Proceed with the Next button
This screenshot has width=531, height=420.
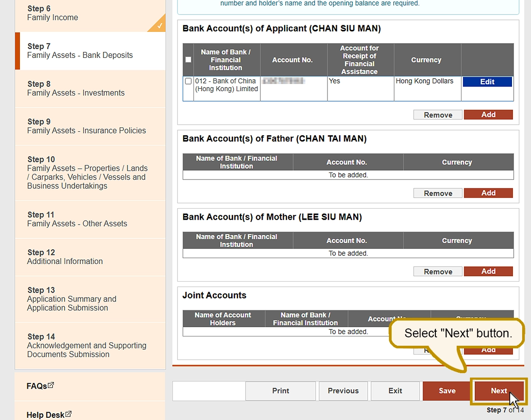coord(499,391)
